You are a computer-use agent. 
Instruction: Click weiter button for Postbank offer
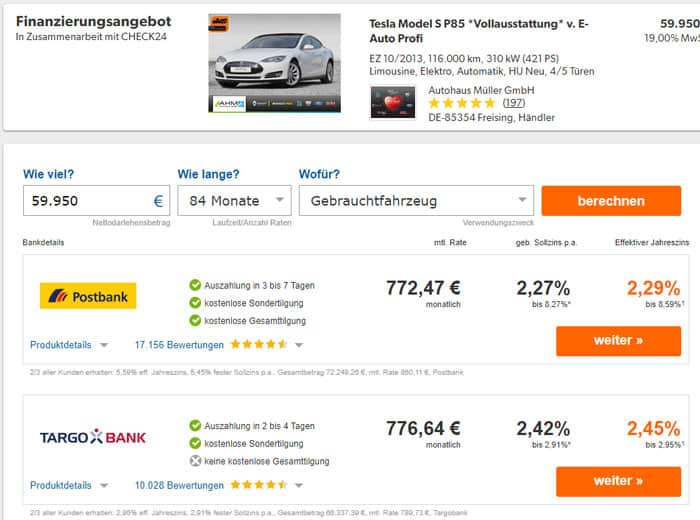point(618,341)
